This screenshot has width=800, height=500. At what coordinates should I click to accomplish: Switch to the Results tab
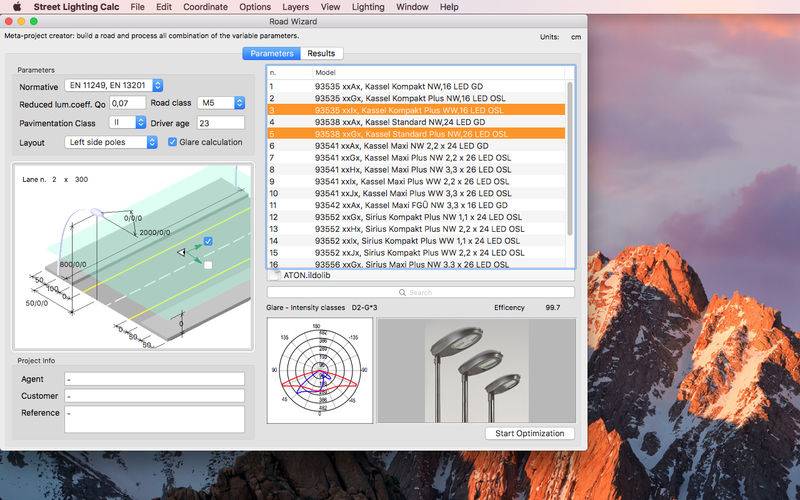pyautogui.click(x=321, y=53)
